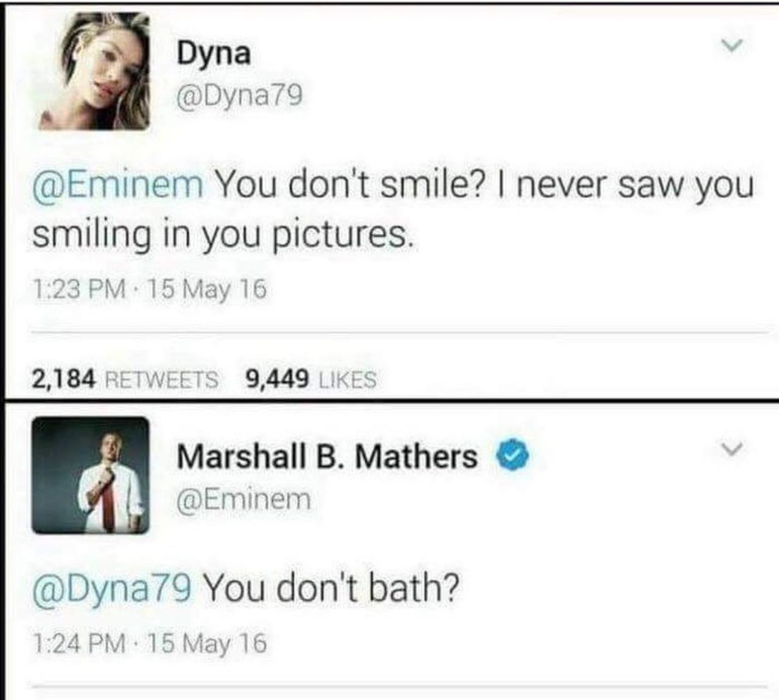Open Eminem's profile photo with red tie
This screenshot has height=700, width=779.
click(91, 475)
